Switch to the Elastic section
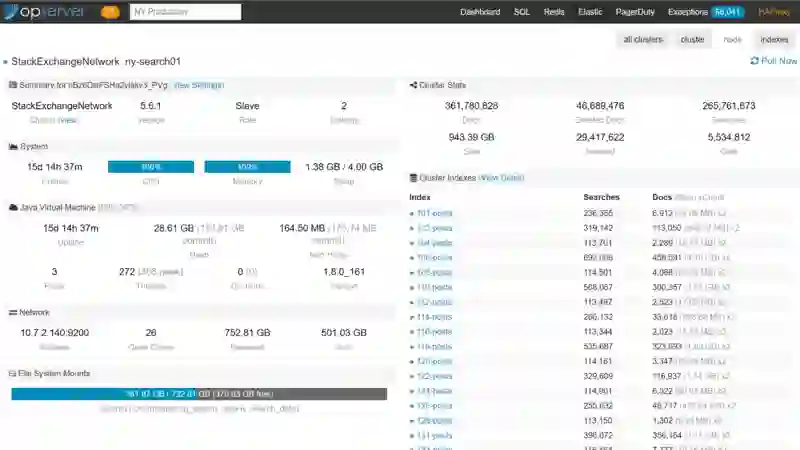The image size is (800, 450). point(590,12)
